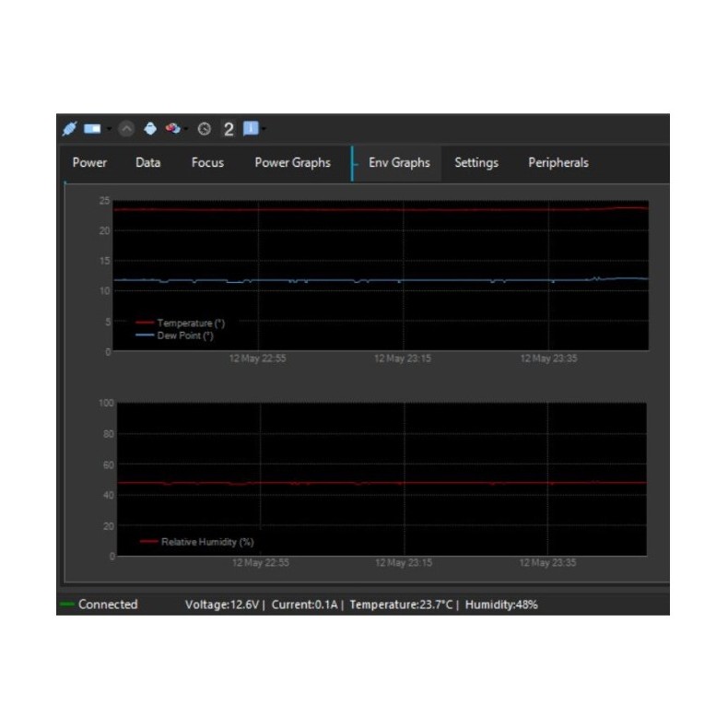Click the blue bell-shaped toolbar icon

(x=150, y=129)
